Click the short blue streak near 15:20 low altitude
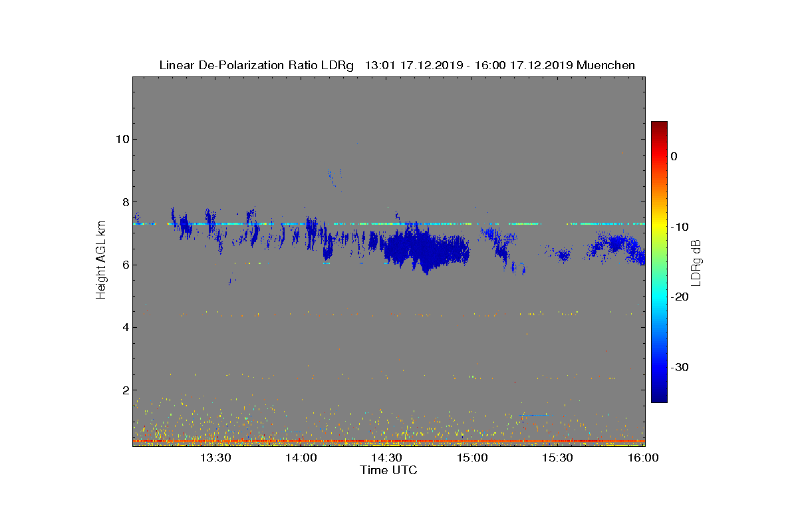 click(x=534, y=415)
